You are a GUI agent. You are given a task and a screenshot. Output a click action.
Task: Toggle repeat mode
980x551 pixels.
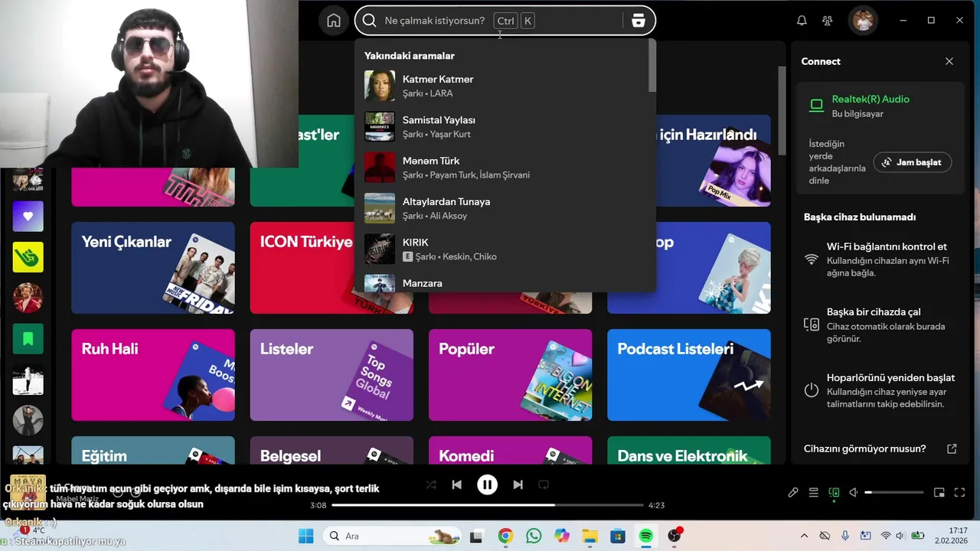[x=544, y=484]
